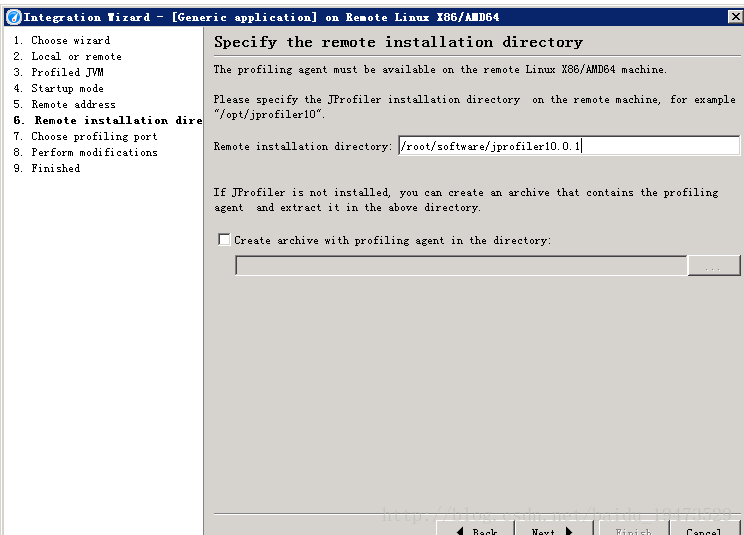Select step 5 Remote address
The height and width of the screenshot is (535, 744).
(x=65, y=104)
